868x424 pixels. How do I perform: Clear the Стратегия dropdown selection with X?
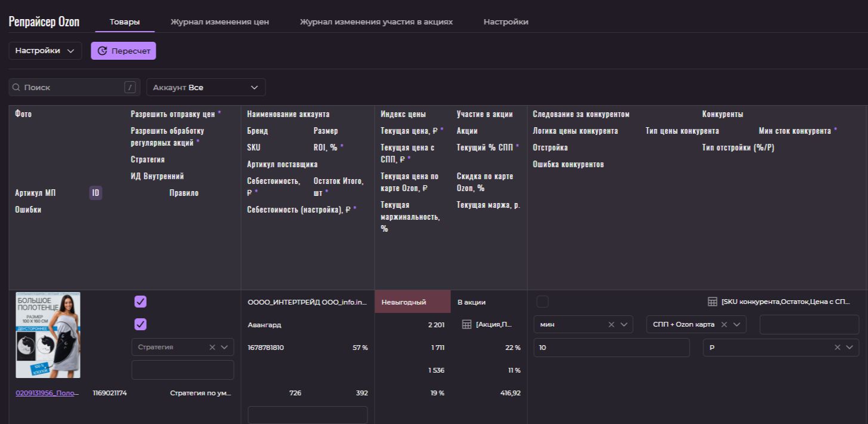pyautogui.click(x=212, y=347)
